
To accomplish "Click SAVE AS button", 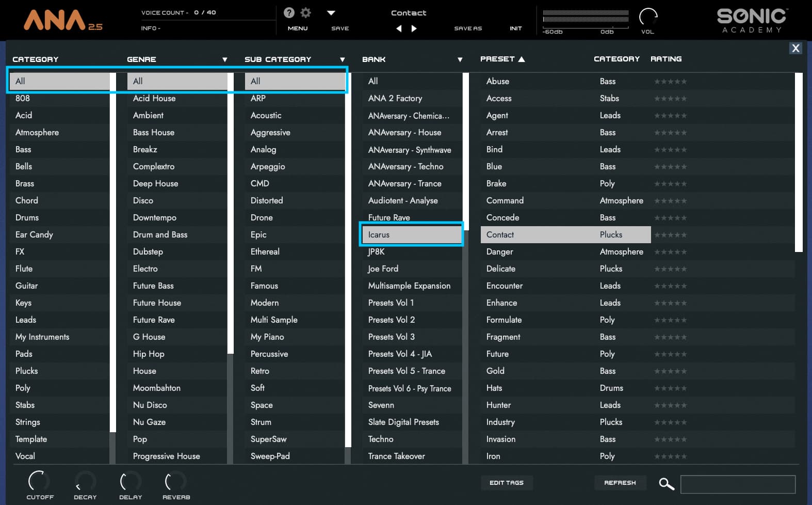I will [468, 28].
